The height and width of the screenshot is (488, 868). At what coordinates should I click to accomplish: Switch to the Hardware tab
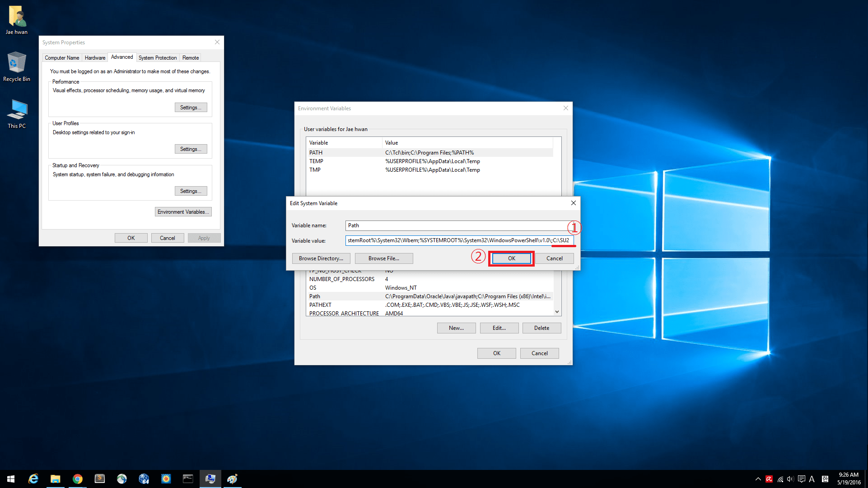click(x=95, y=58)
